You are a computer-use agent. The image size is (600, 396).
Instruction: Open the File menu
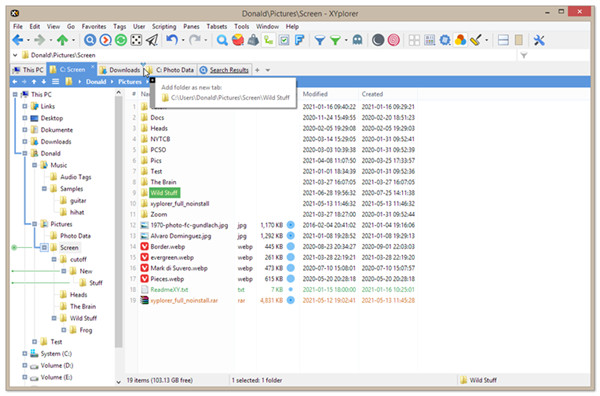(18, 26)
